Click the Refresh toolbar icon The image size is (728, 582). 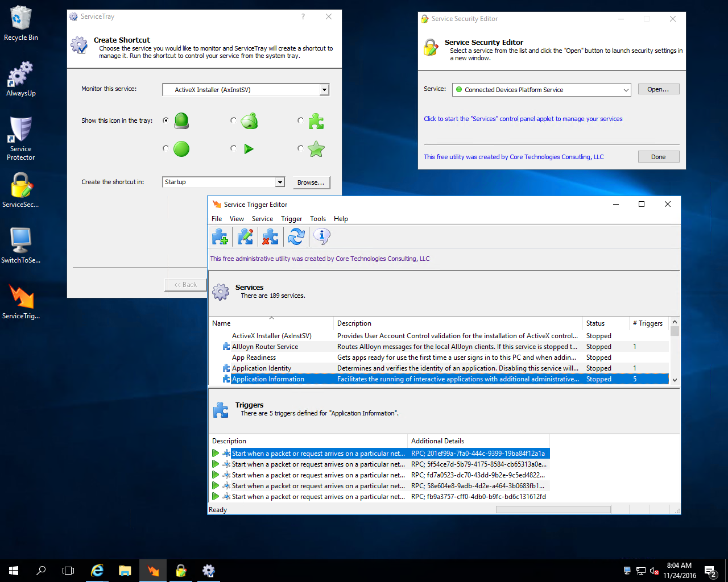(296, 236)
